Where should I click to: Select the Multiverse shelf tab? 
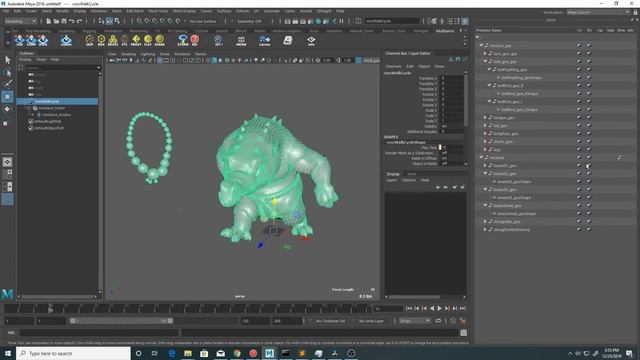point(445,31)
